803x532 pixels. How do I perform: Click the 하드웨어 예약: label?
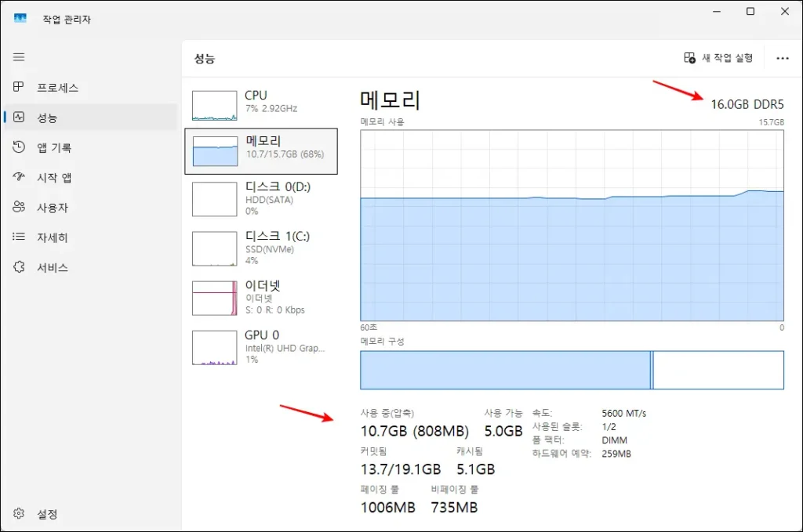(561, 454)
